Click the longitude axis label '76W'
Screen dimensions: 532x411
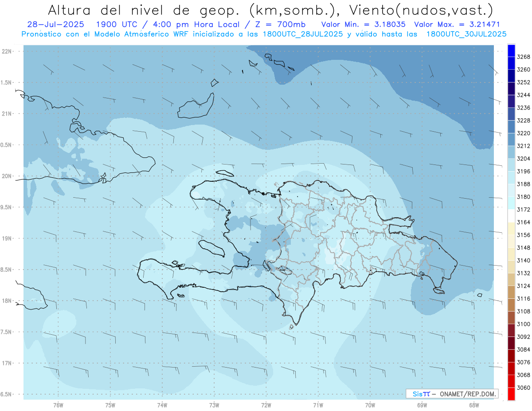58,405
